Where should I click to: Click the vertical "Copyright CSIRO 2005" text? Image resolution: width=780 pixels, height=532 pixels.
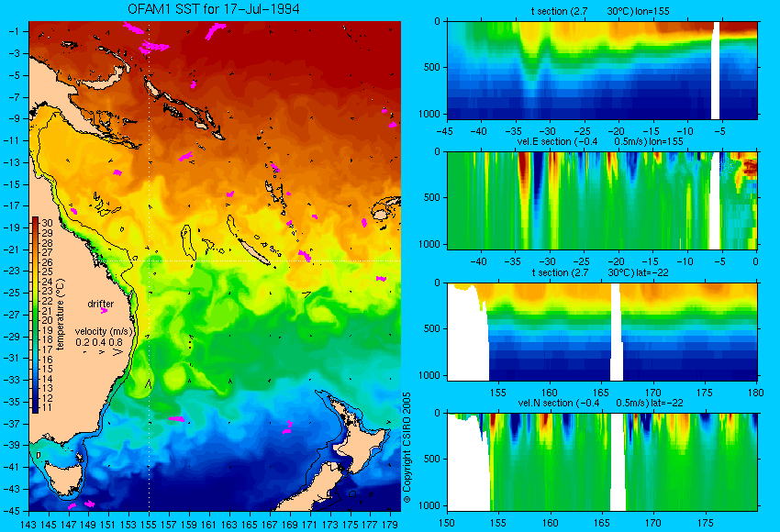click(x=407, y=448)
